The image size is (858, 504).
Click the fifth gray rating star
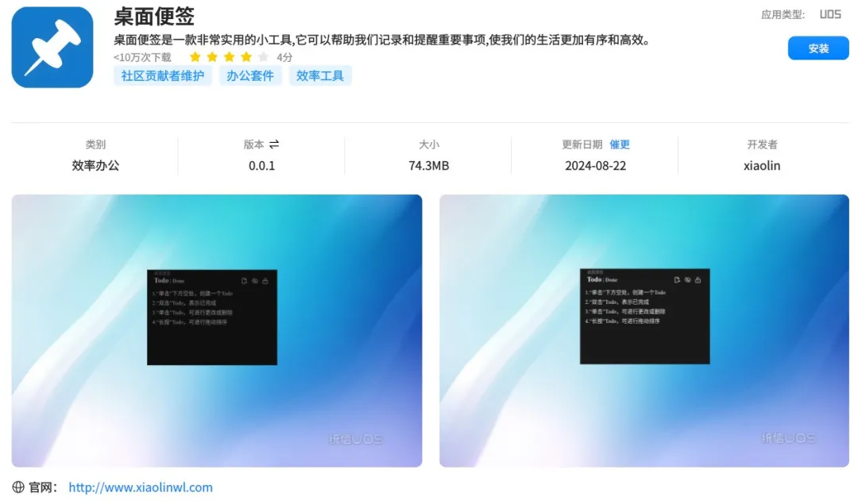coord(264,57)
